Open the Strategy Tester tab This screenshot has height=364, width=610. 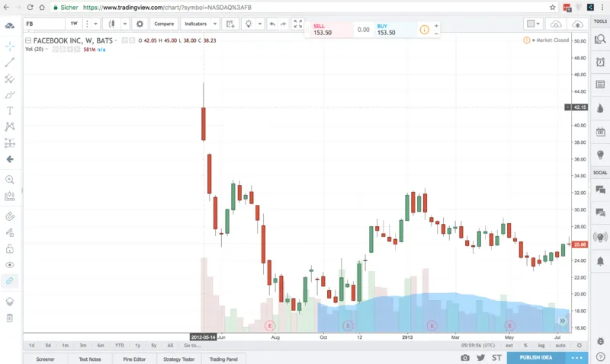pyautogui.click(x=179, y=359)
